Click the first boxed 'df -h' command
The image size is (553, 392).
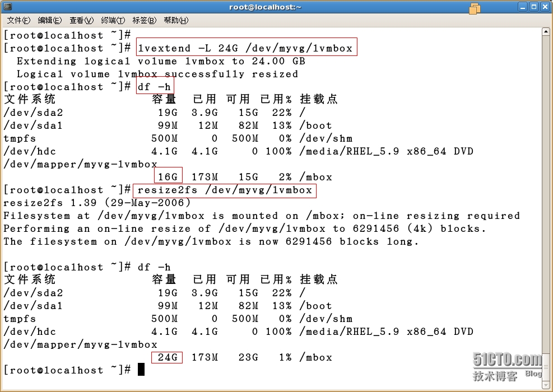point(154,87)
